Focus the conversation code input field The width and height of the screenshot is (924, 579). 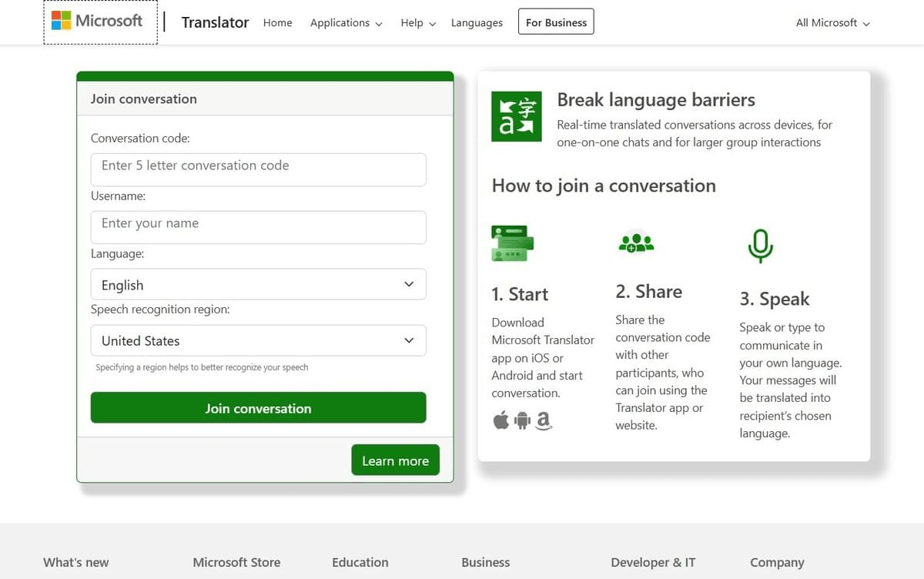coord(258,169)
